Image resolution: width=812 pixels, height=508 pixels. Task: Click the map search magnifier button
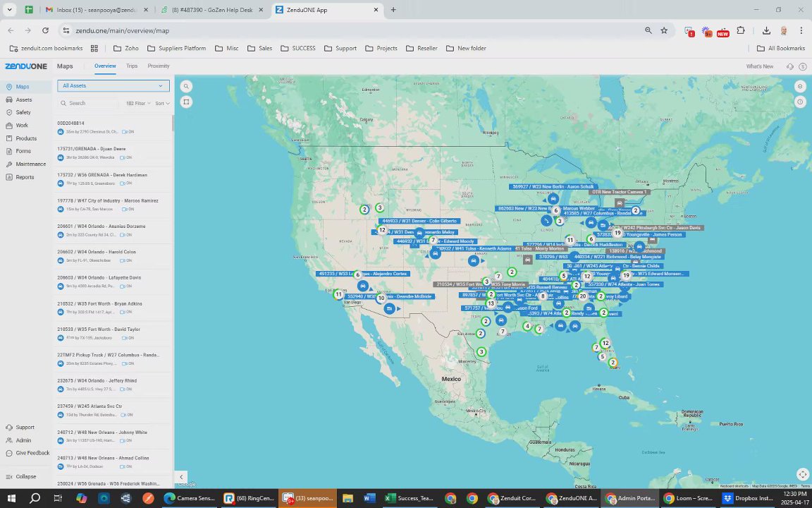tap(186, 87)
